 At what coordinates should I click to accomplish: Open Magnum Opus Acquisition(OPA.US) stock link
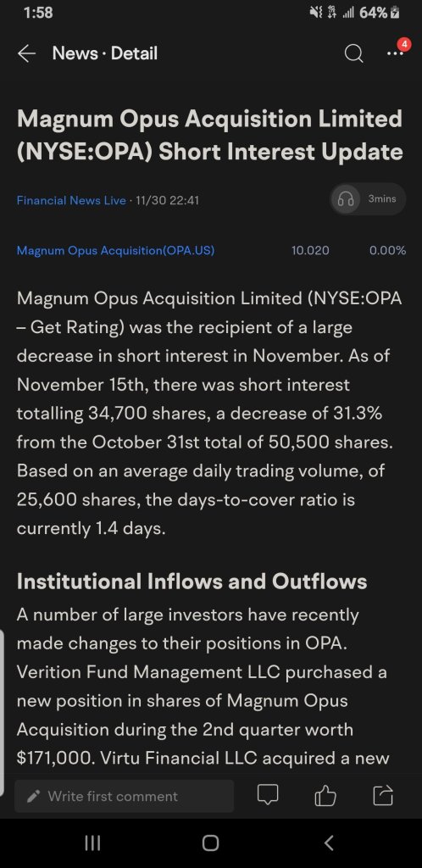[x=115, y=251]
